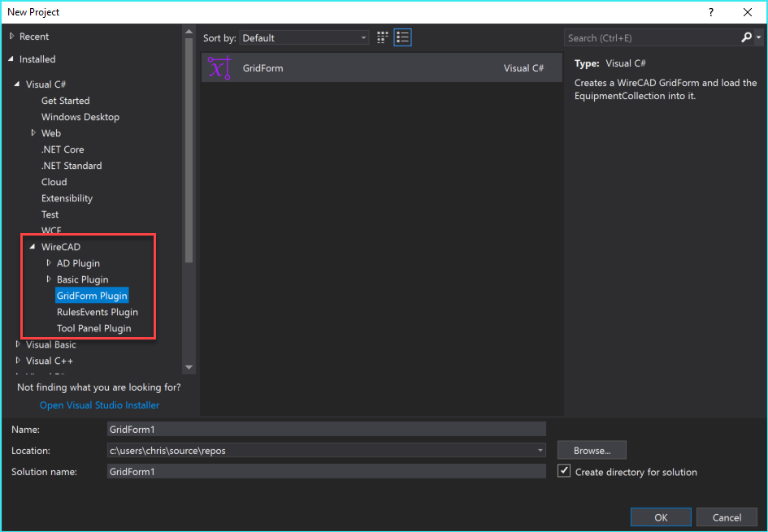Open search options dropdown arrow
Screen dimensions: 768x532
[x=759, y=37]
